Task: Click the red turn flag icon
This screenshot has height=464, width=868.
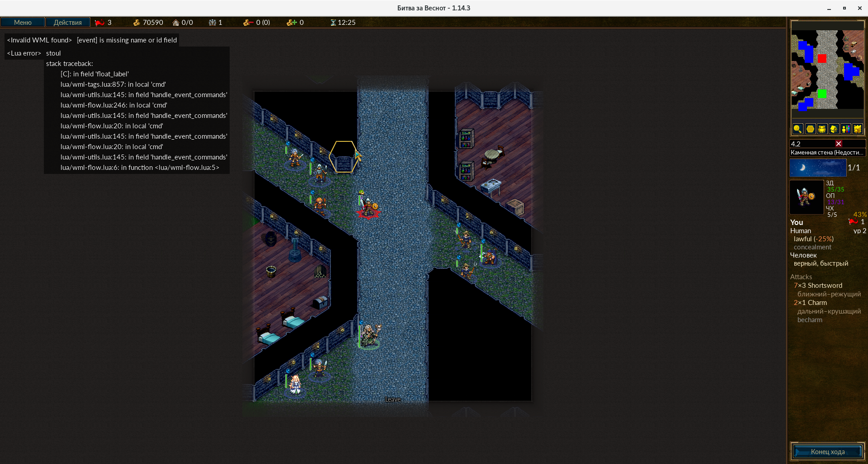Action: tap(99, 22)
